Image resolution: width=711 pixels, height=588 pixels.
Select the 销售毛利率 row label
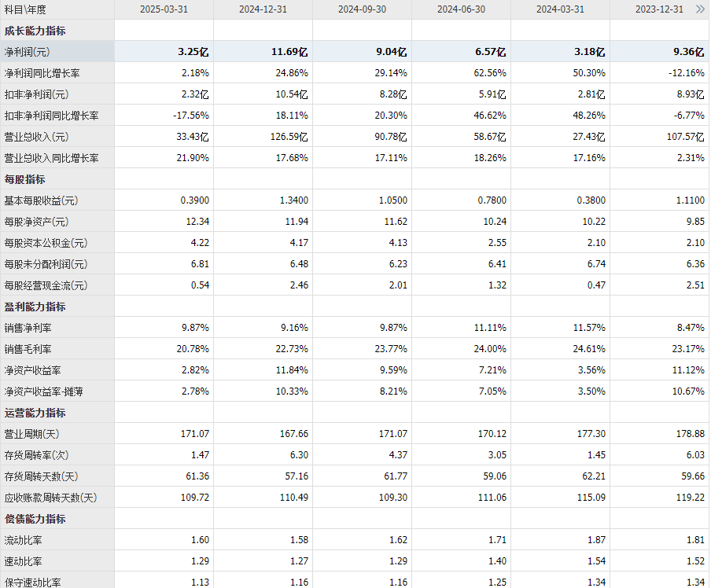click(28, 349)
